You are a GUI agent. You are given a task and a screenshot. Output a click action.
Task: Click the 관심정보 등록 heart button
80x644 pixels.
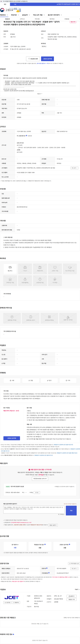[x=33, y=59]
